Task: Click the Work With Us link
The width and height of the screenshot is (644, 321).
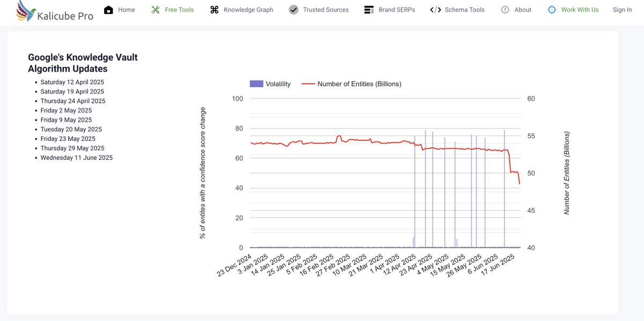Action: 580,10
